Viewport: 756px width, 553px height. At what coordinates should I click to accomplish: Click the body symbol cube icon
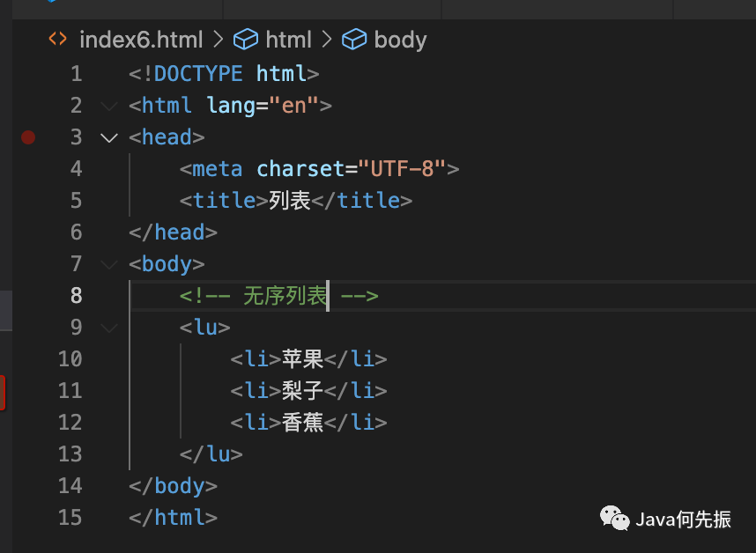tap(353, 40)
